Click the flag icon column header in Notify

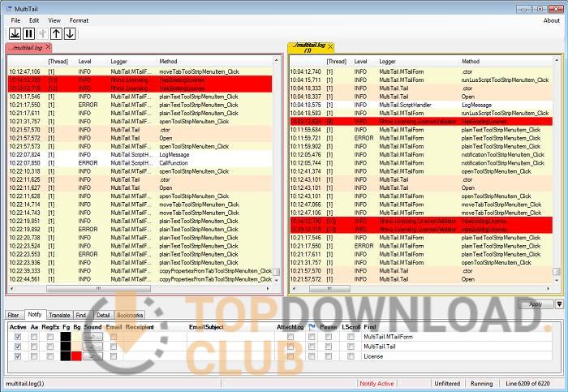click(x=311, y=327)
